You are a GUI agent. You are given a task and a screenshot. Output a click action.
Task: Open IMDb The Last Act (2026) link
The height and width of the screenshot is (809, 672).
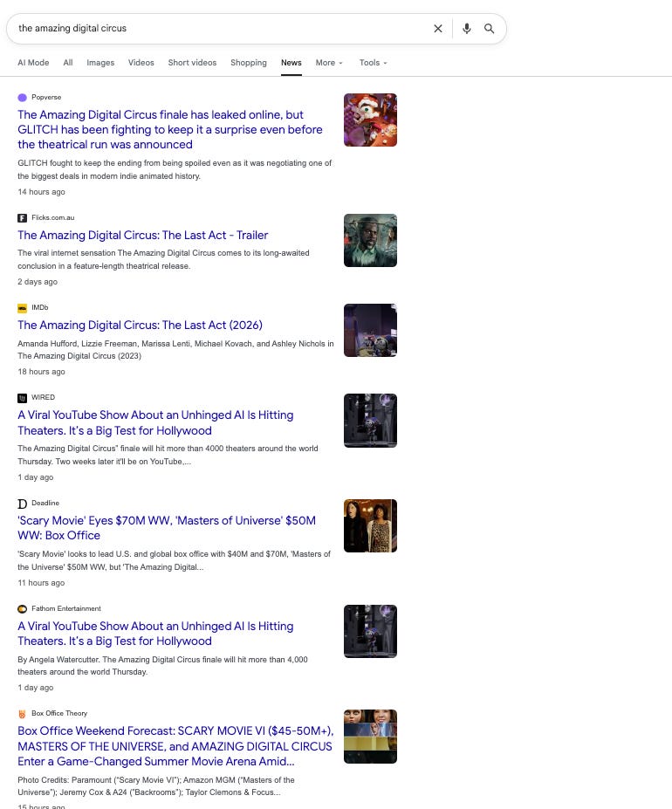pyautogui.click(x=140, y=325)
